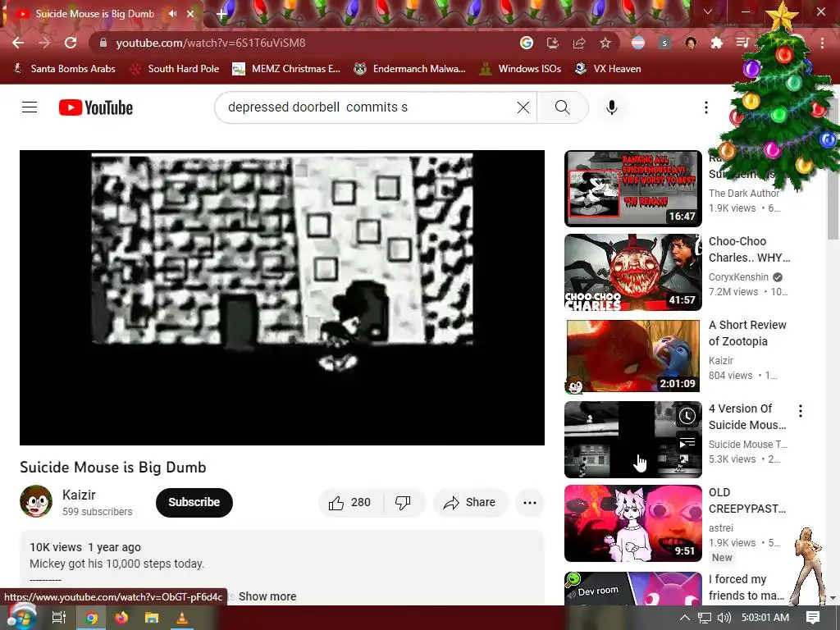Open the YouTube hamburger guide menu

30,107
